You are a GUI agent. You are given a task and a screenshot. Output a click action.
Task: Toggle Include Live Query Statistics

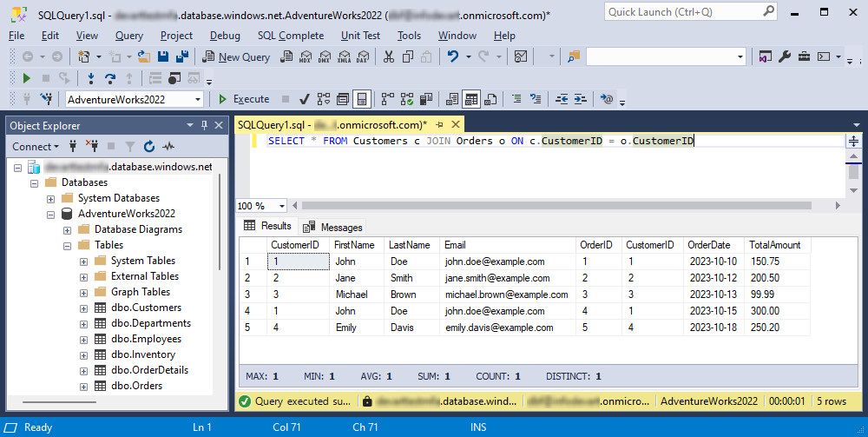pyautogui.click(x=407, y=99)
